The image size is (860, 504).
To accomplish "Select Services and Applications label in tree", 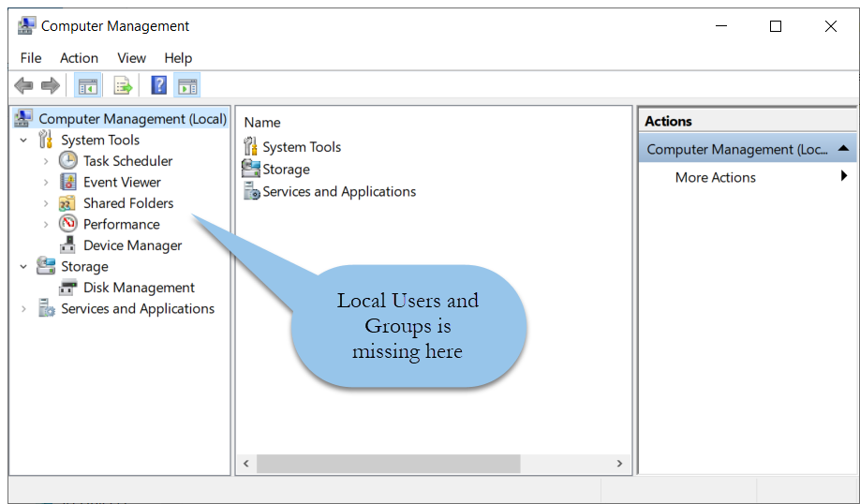I will (x=138, y=309).
